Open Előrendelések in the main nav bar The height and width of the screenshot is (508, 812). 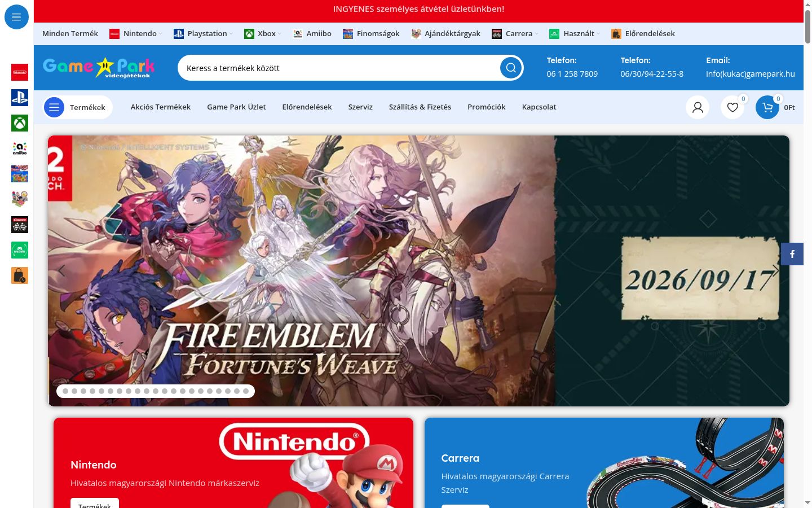(307, 107)
